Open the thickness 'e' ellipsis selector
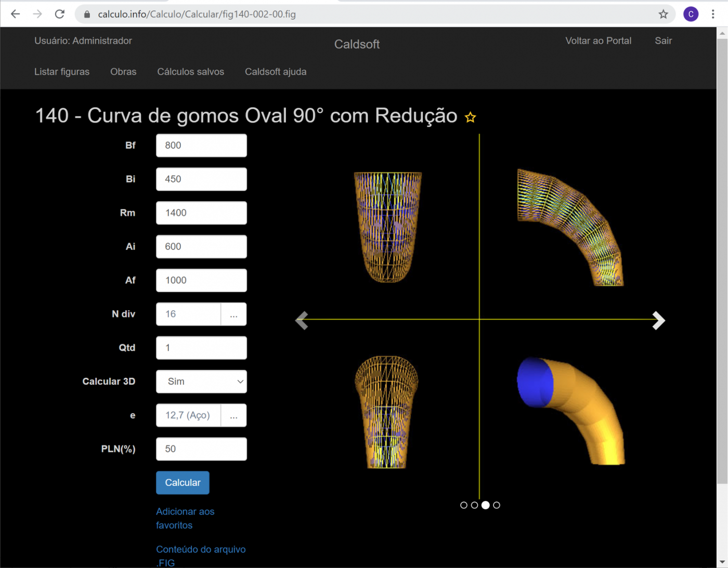 [233, 415]
